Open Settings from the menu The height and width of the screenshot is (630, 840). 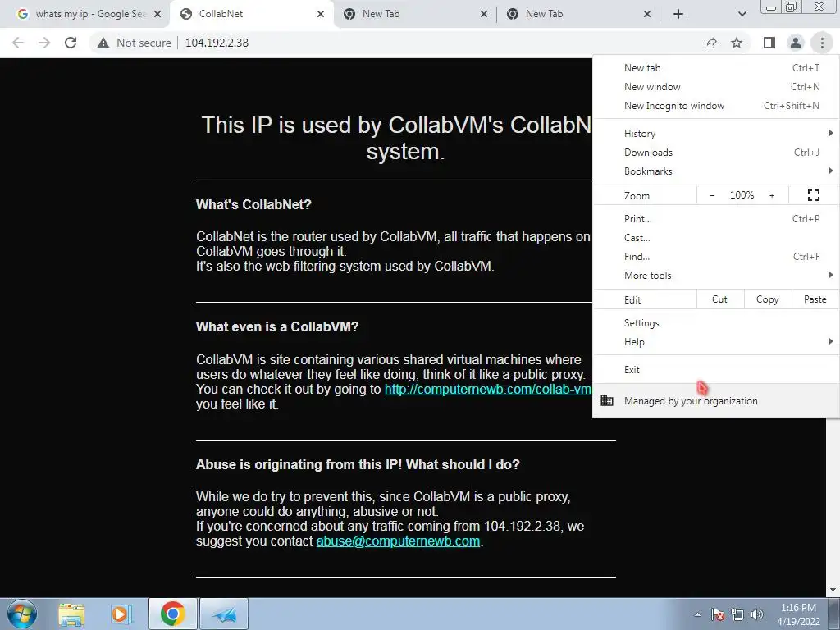[716, 323]
